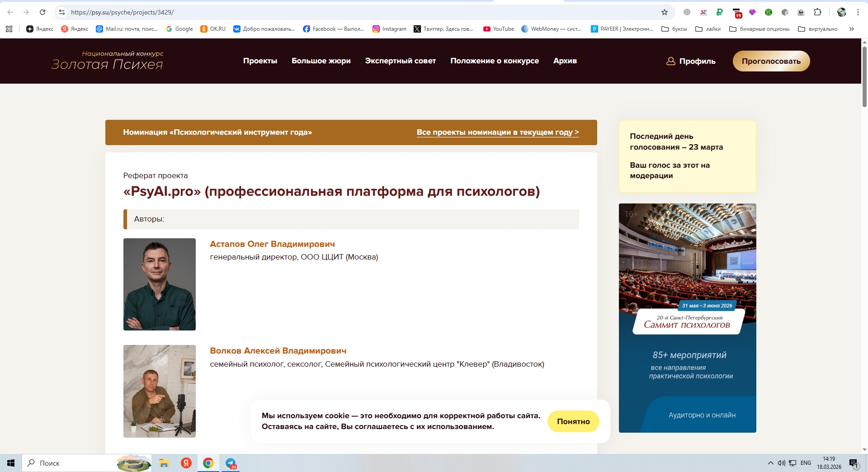
Task: Open network settings tray icon
Action: tap(793, 463)
